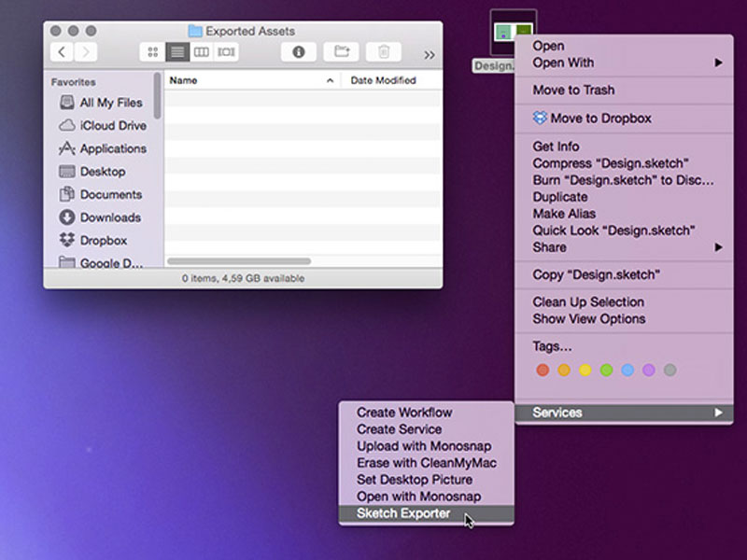Switch Finder to list view
The image size is (747, 560).
(177, 52)
